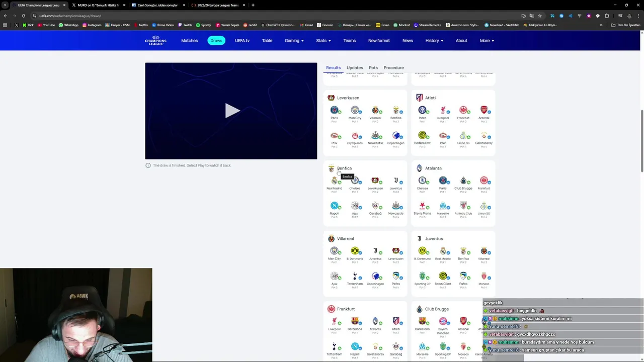The width and height of the screenshot is (644, 362).
Task: Expand the More dropdown menu
Action: pos(487,40)
